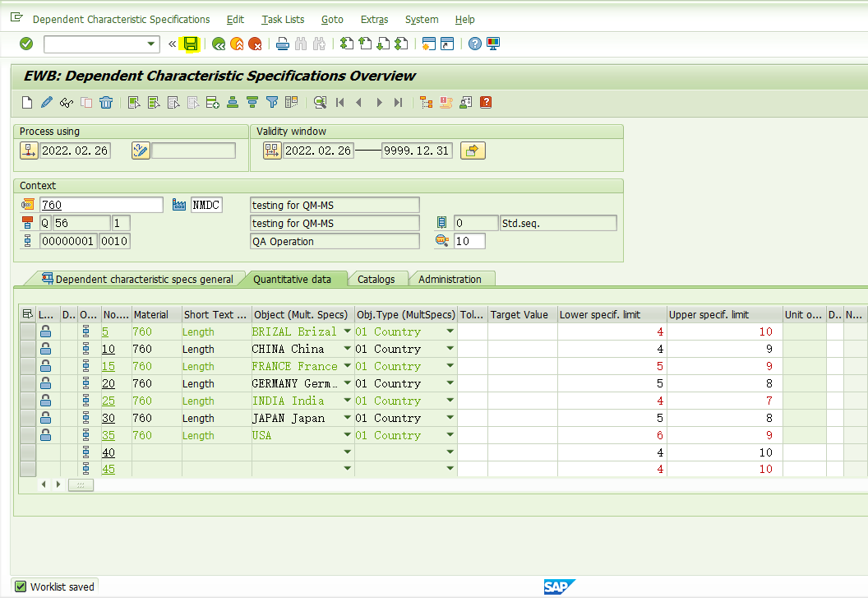
Task: Go to previous entry in application toolbar
Action: [x=359, y=103]
